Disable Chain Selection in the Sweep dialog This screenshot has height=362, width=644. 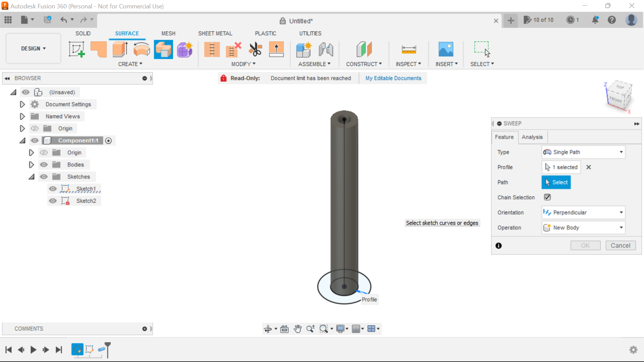click(x=547, y=197)
